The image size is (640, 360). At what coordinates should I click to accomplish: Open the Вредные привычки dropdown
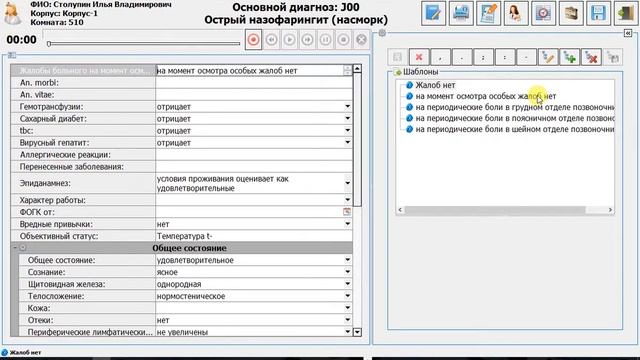pyautogui.click(x=347, y=224)
